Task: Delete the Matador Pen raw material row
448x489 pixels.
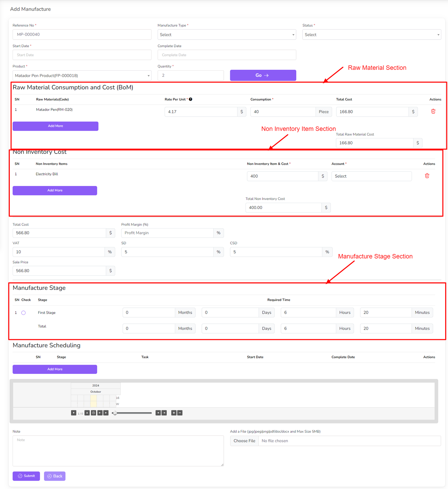Action: (x=433, y=111)
